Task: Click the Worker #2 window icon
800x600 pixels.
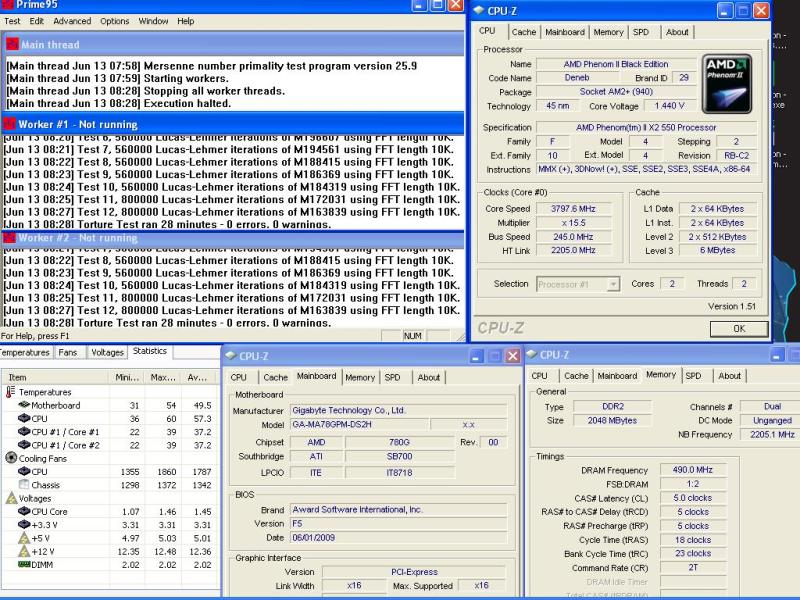Action: point(9,238)
